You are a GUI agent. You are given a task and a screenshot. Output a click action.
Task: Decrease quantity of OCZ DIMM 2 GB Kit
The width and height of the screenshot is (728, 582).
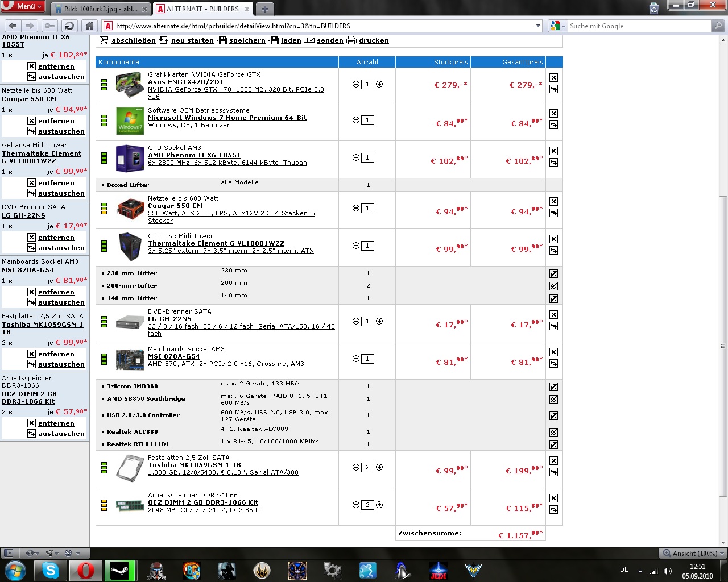click(356, 505)
